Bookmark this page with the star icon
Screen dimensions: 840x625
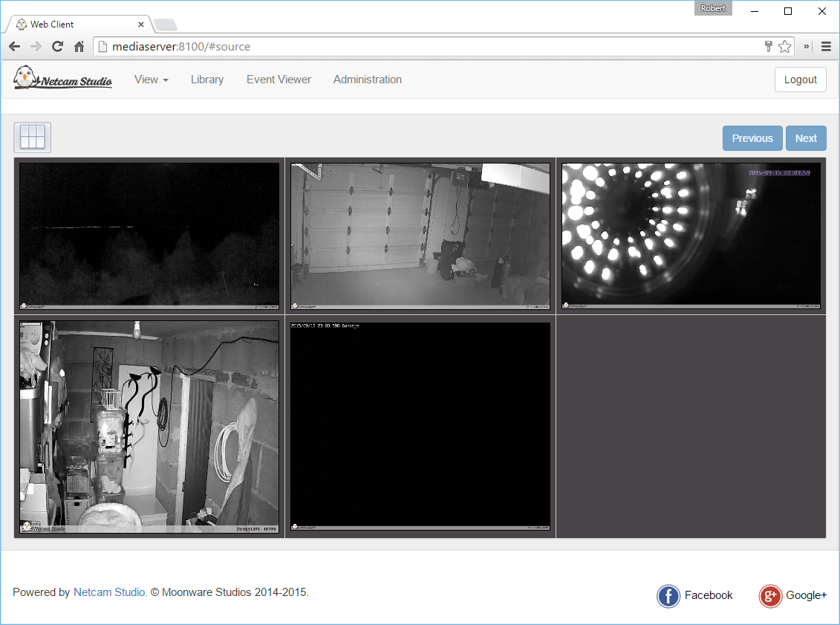[x=785, y=47]
